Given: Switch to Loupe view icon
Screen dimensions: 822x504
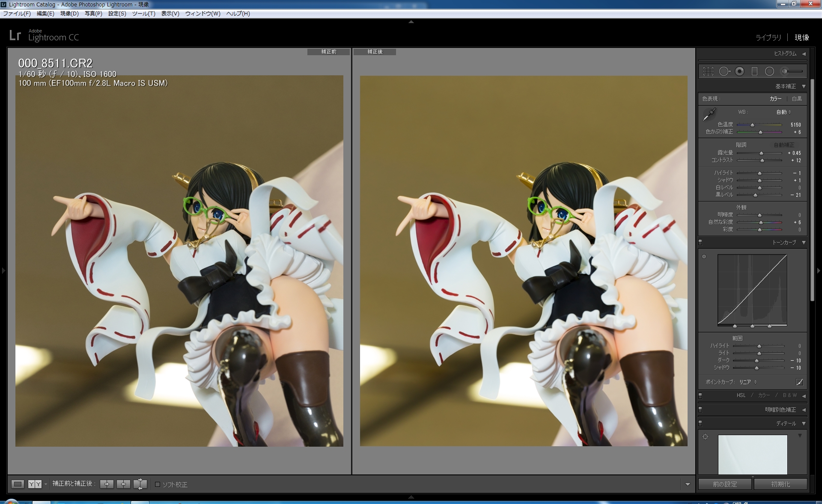Looking at the screenshot, I should click(x=18, y=484).
